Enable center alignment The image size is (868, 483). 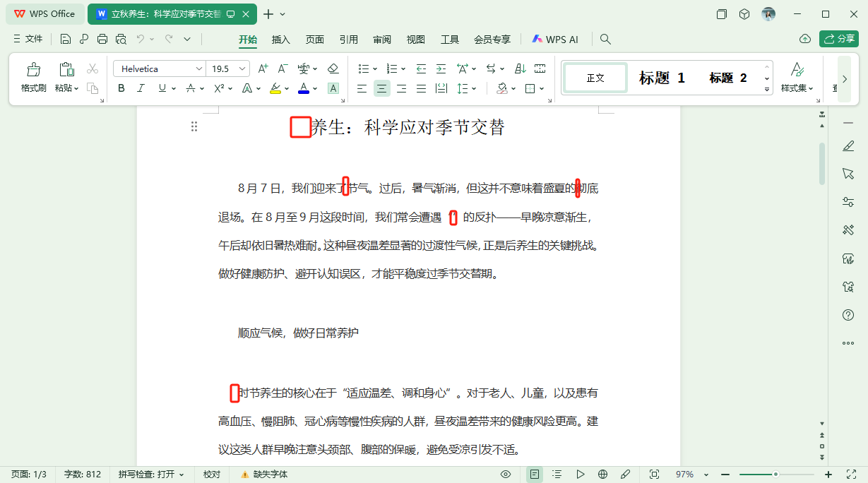point(381,88)
